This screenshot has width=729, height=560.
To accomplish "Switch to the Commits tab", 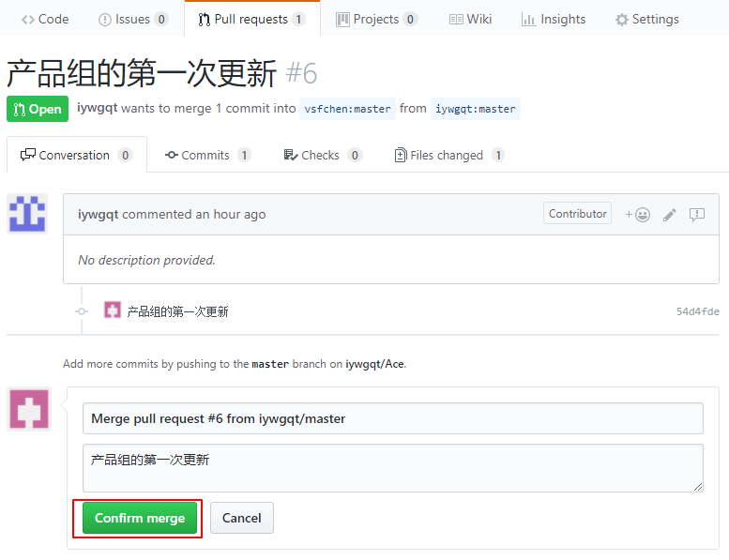I will [207, 155].
